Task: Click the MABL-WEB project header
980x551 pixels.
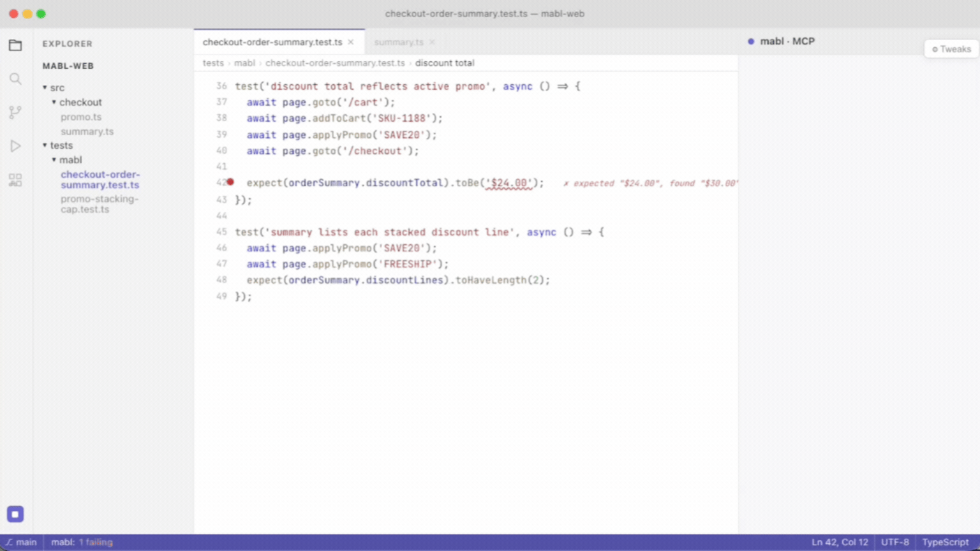Action: [68, 66]
